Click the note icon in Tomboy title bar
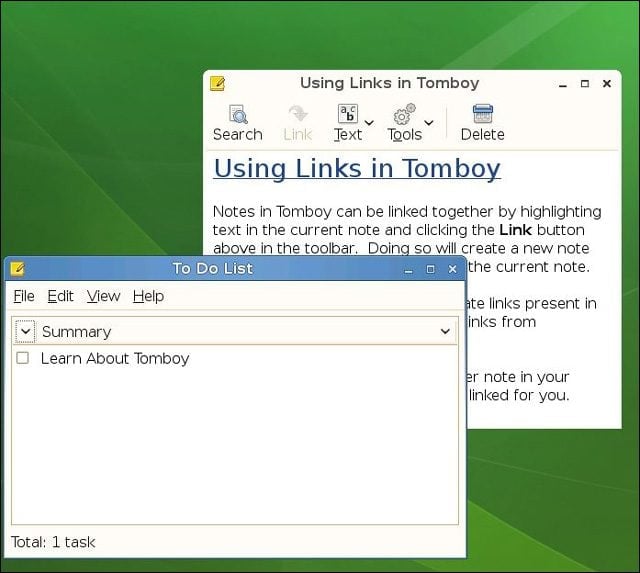Screen dimensions: 640x573 pyautogui.click(x=217, y=83)
